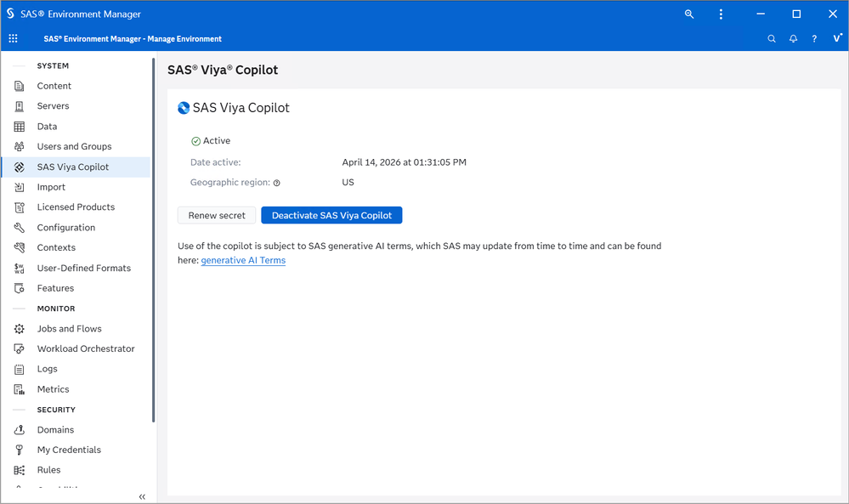Click the Geographic region help info icon

pos(277,183)
